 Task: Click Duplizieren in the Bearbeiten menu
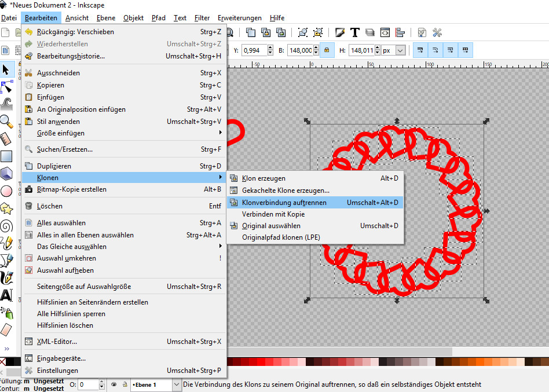pos(54,166)
